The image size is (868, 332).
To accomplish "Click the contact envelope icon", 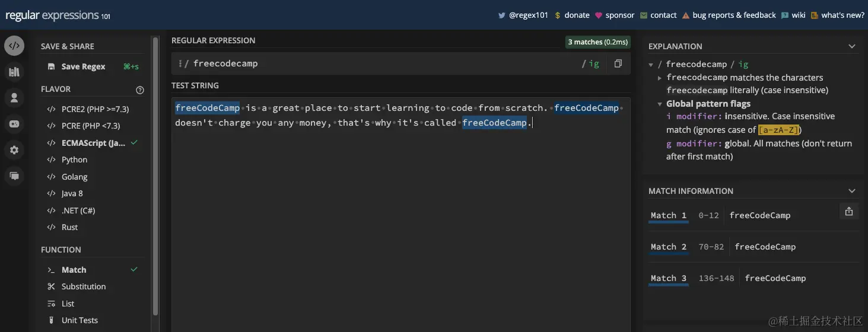I will [x=643, y=15].
